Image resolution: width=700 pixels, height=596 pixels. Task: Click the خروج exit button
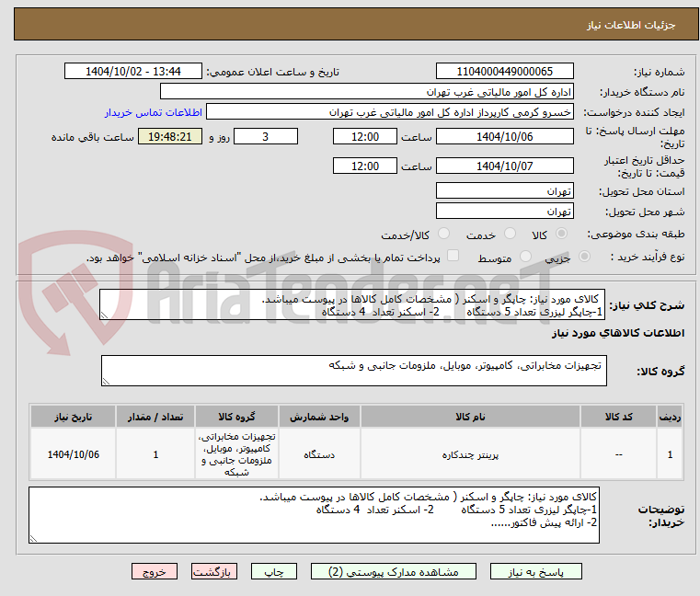(x=154, y=571)
